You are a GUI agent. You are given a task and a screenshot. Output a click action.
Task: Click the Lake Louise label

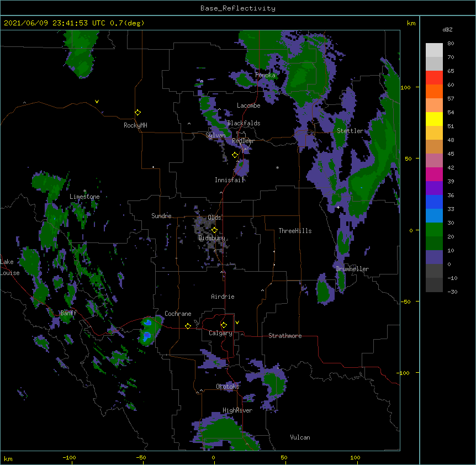[10, 267]
